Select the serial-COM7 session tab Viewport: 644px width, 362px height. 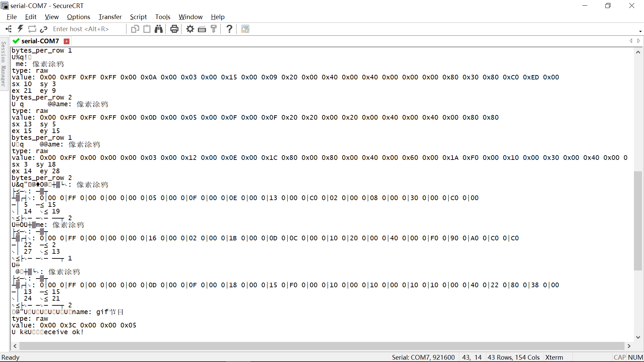tap(40, 41)
